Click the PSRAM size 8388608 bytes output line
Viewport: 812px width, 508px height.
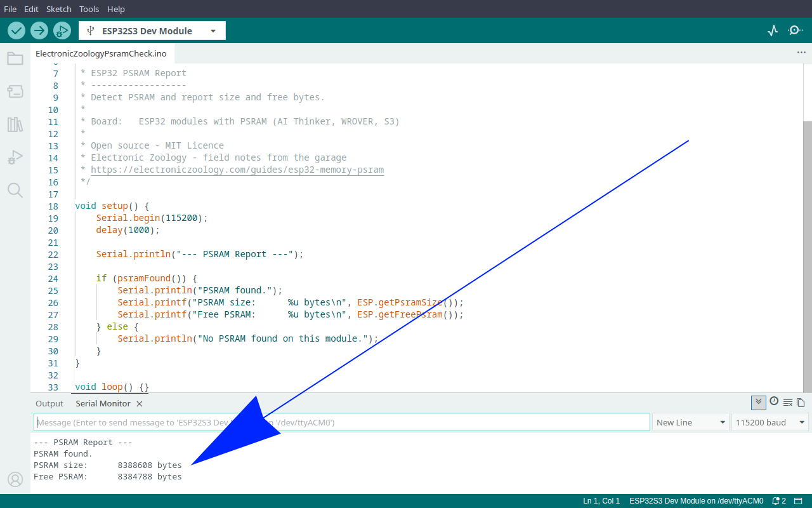pyautogui.click(x=108, y=465)
